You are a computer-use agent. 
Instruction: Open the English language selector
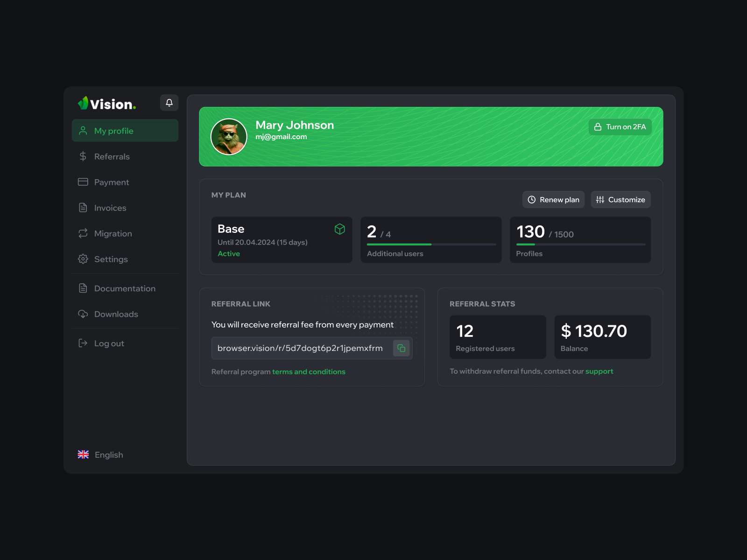[x=100, y=455]
